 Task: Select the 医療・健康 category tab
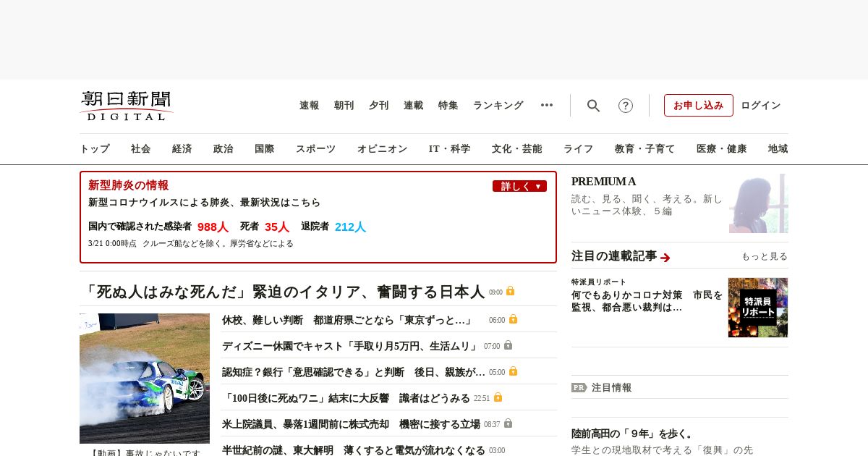[722, 149]
